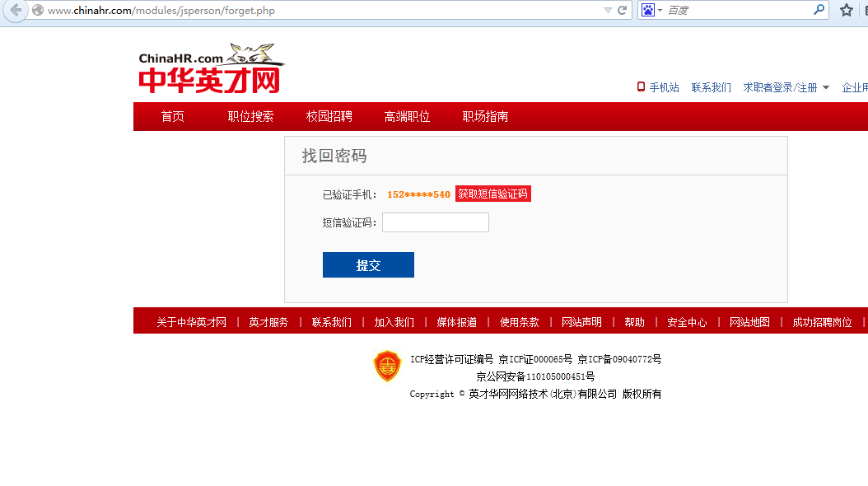Open the 成功招聘岗位 footer link

click(822, 322)
